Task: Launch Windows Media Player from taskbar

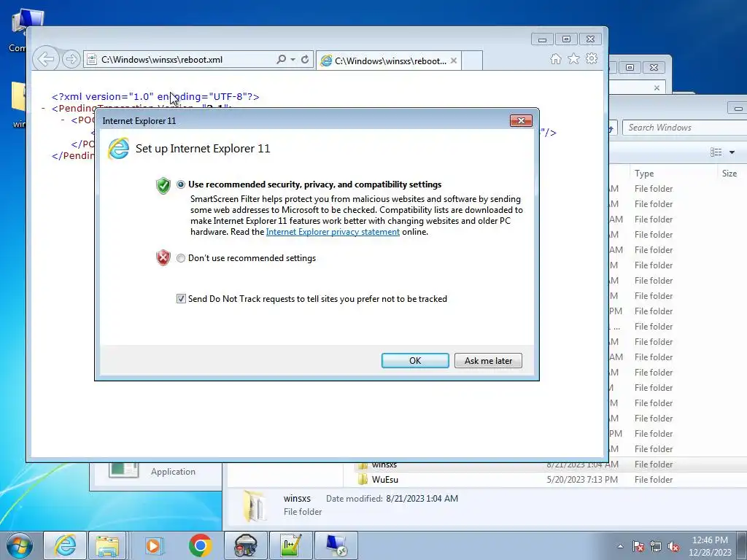Action: click(153, 545)
